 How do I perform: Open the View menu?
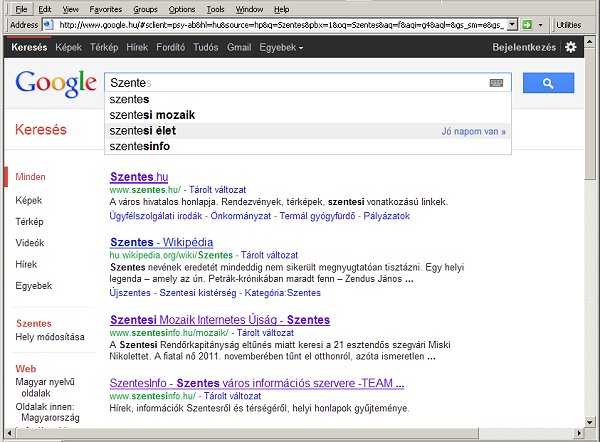70,9
